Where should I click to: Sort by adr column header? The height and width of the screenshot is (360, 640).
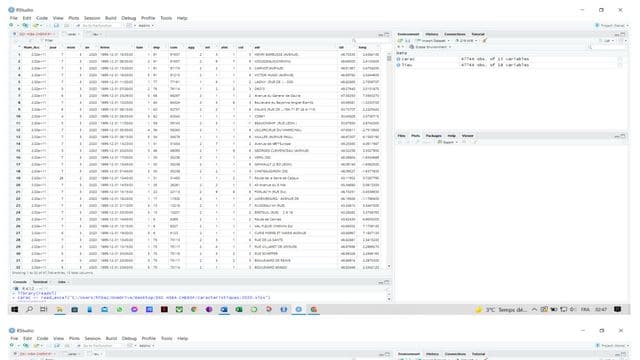tap(257, 47)
